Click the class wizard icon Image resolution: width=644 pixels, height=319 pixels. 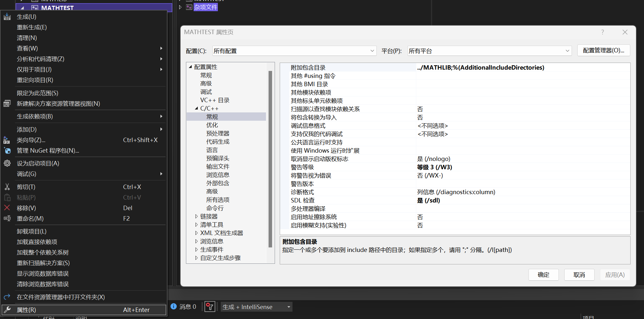point(6,140)
